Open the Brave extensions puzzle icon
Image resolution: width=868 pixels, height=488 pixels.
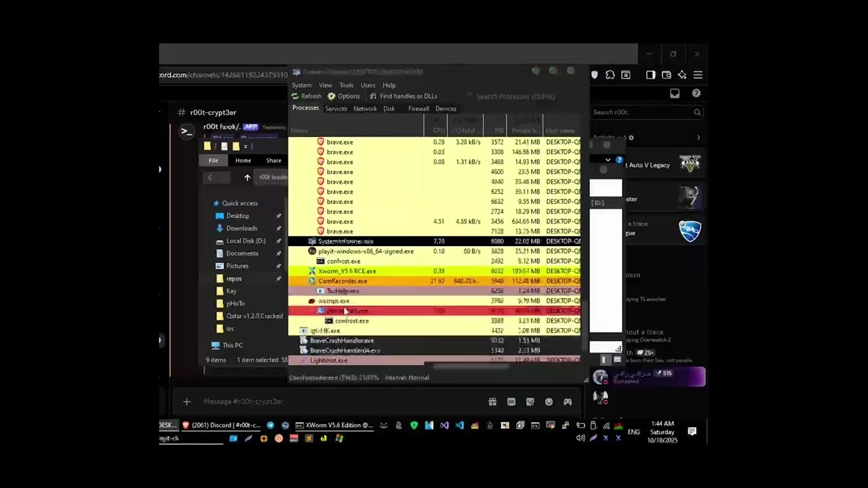610,75
